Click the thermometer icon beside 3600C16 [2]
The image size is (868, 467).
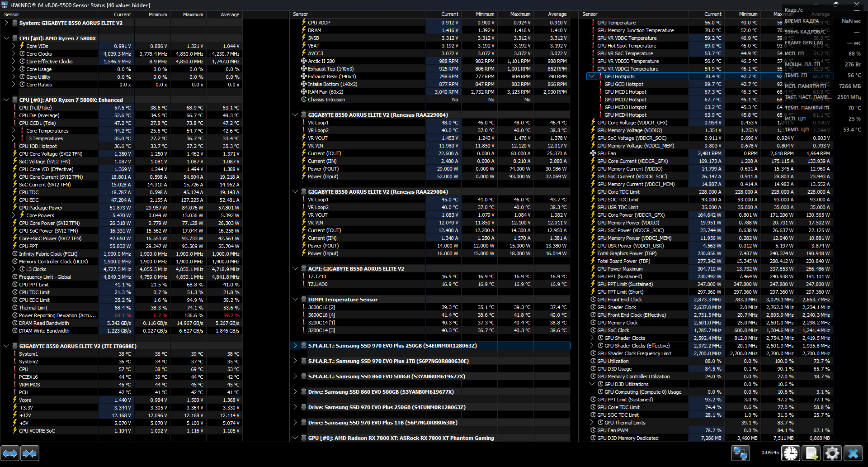(304, 307)
